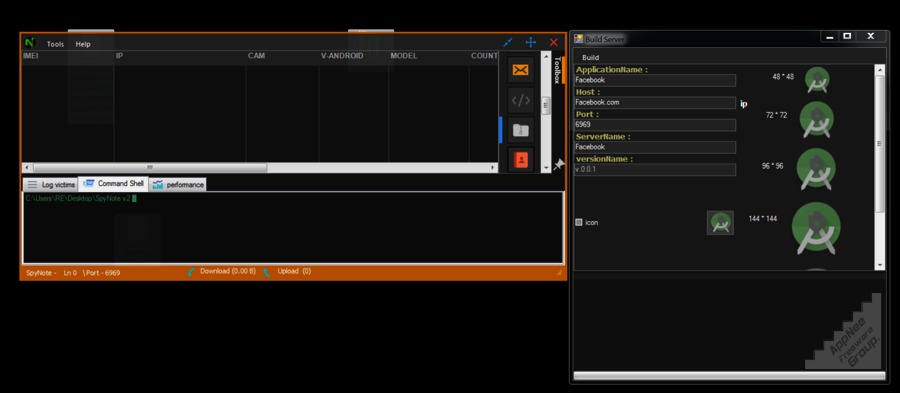
Task: Click the COUNT column header
Action: point(484,56)
